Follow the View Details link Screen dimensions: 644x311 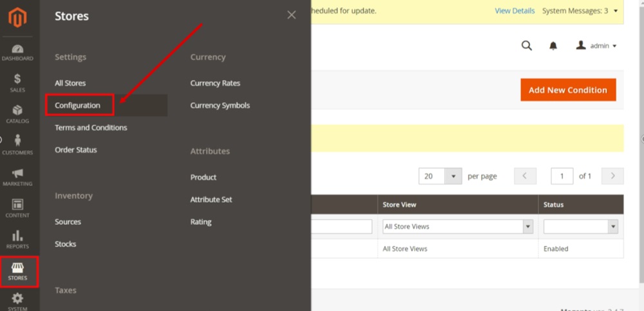[x=515, y=11]
